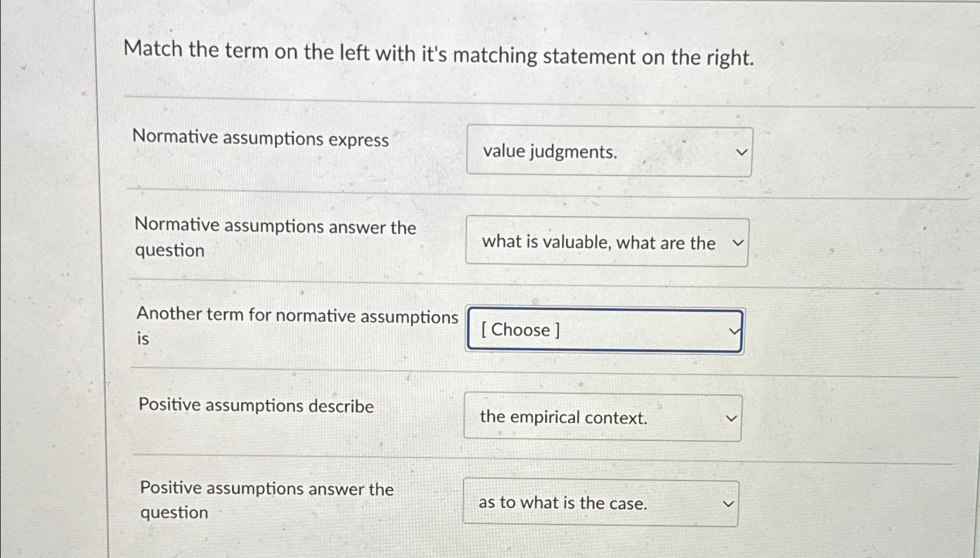Select the "Normative assumptions express" label

tap(260, 139)
